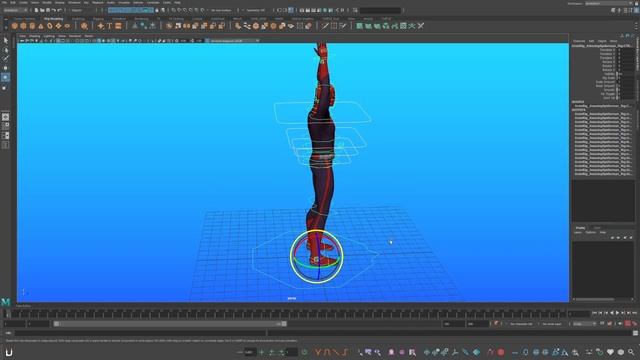Open the Workspace dropdown

tap(609, 3)
